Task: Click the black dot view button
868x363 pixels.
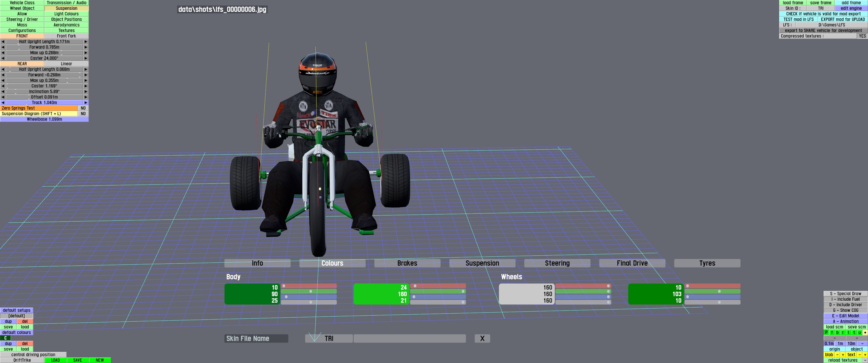Action: pos(865,332)
